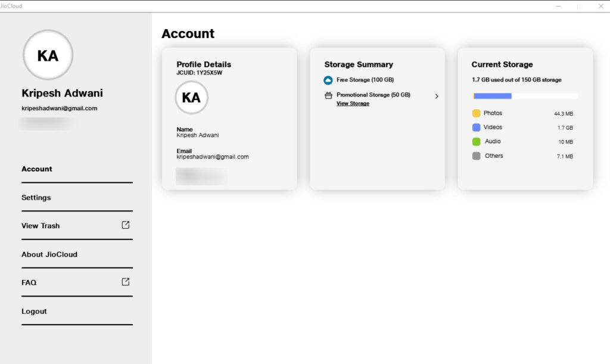The image size is (610, 364).
Task: Expand Promotional Storage details via chevron
Action: (x=437, y=95)
